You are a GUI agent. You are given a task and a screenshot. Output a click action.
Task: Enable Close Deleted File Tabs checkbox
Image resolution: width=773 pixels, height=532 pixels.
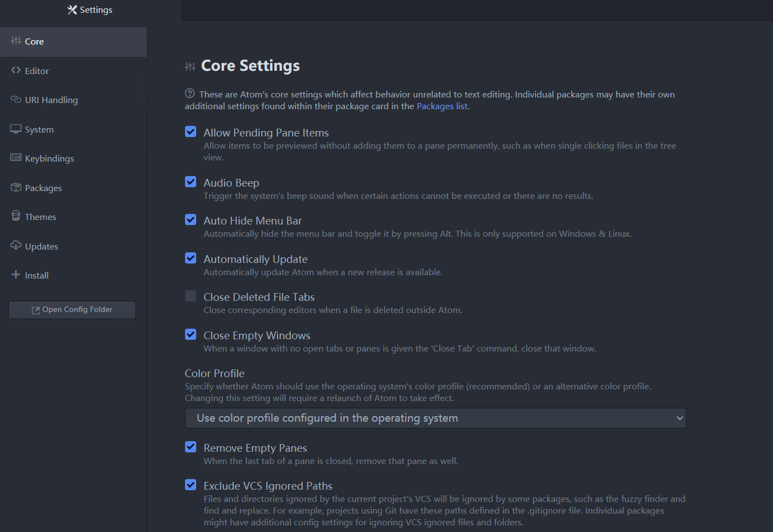pos(191,296)
